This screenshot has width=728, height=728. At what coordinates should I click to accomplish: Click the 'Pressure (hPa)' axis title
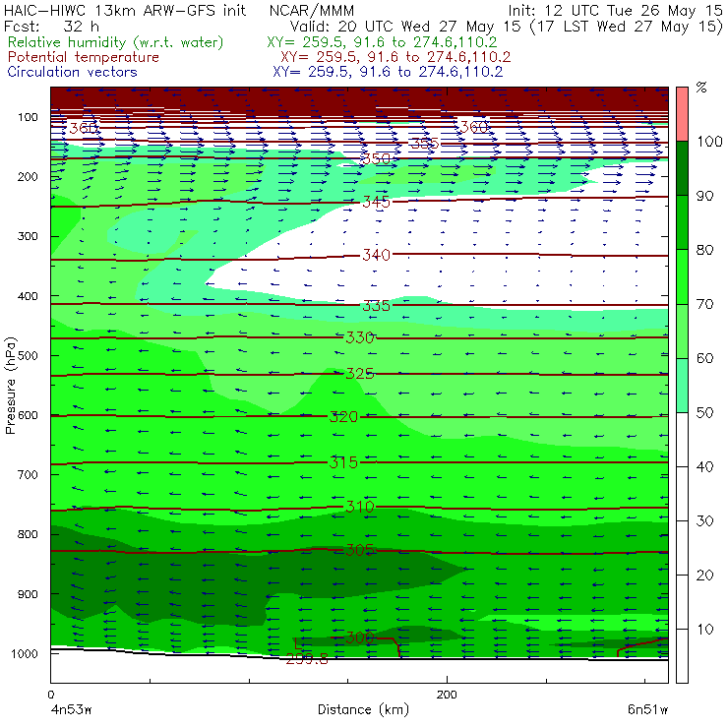click(10, 386)
